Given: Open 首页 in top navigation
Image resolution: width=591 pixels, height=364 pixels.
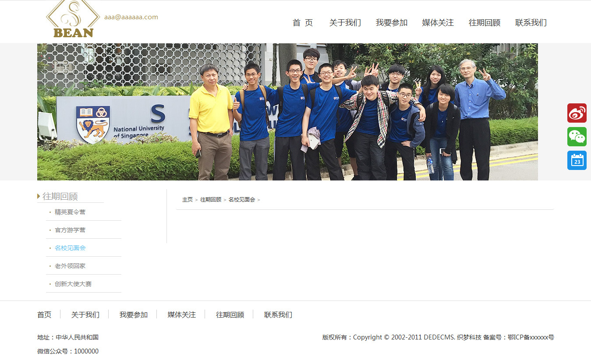Looking at the screenshot, I should [x=303, y=23].
